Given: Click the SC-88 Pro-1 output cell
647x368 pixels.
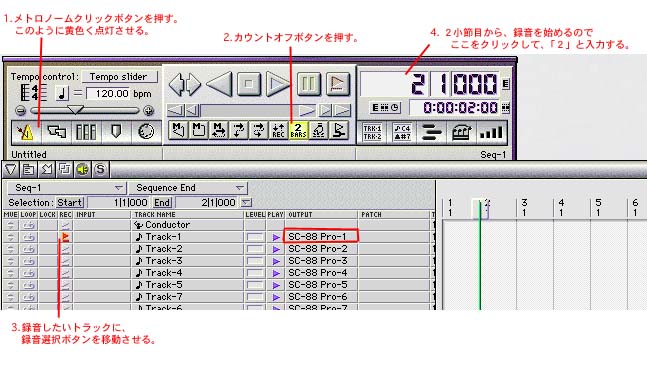Looking at the screenshot, I should (x=321, y=236).
